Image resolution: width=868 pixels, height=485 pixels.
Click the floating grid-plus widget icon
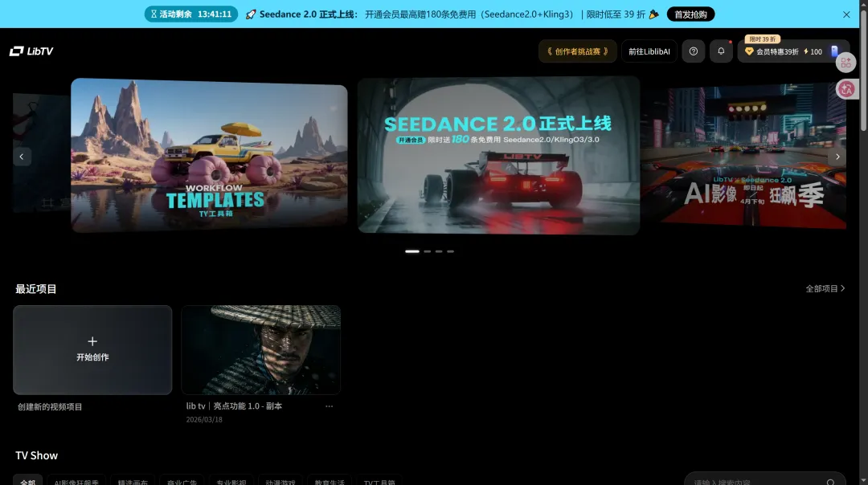[x=845, y=63]
